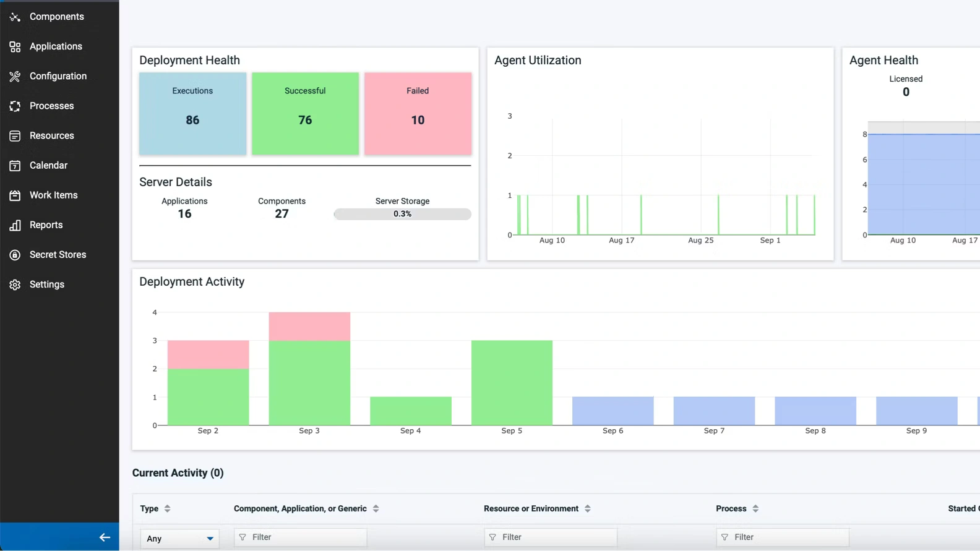Open Configuration via its tools icon
980x551 pixels.
(15, 76)
